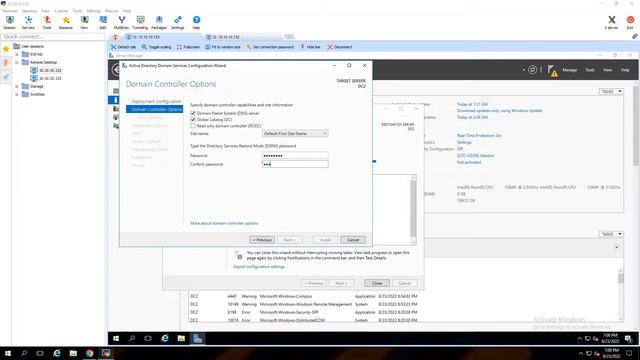Viewport: 640px width, 360px height.
Task: Click the Tunneling toolbar icon
Action: pos(140,22)
